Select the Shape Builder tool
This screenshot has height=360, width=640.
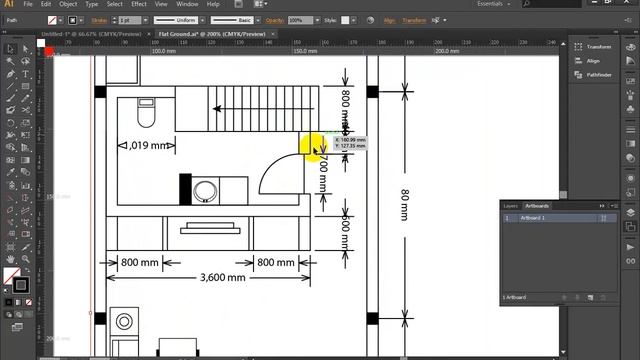pyautogui.click(x=10, y=147)
